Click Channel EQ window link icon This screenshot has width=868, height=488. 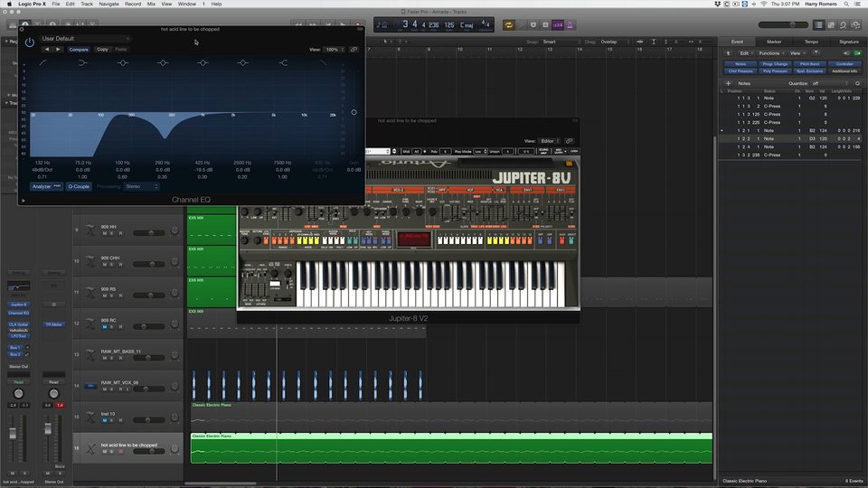pyautogui.click(x=354, y=49)
